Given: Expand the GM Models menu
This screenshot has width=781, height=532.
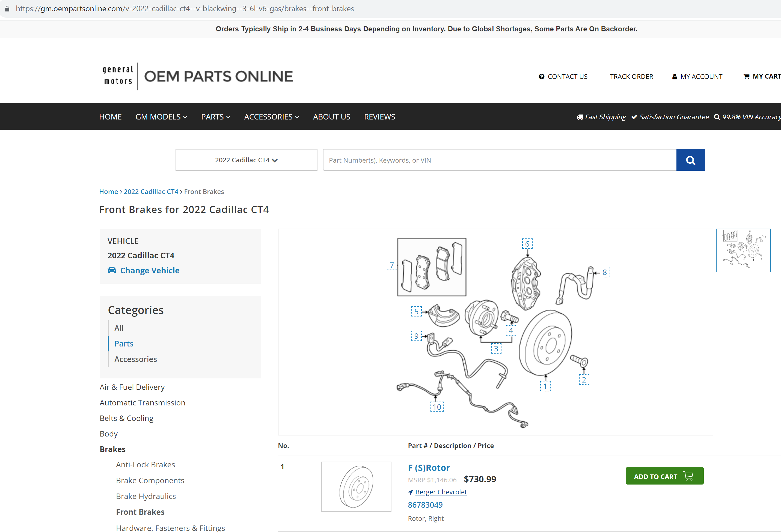Looking at the screenshot, I should (x=161, y=116).
